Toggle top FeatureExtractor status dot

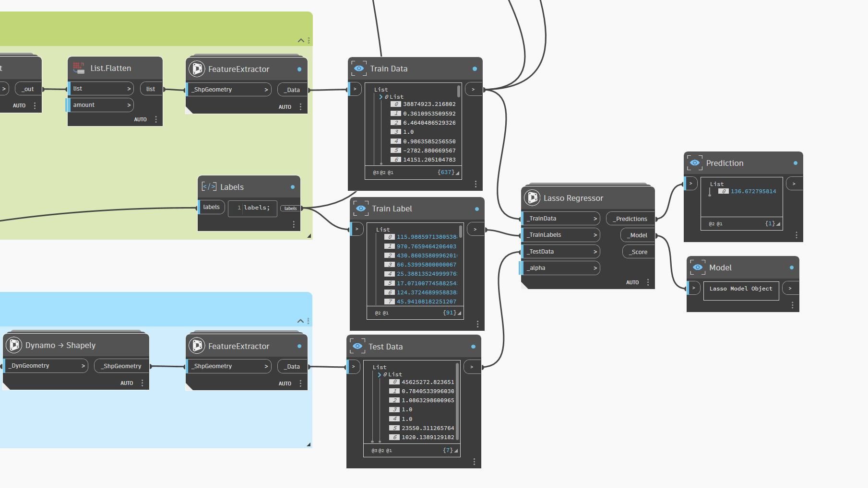299,69
